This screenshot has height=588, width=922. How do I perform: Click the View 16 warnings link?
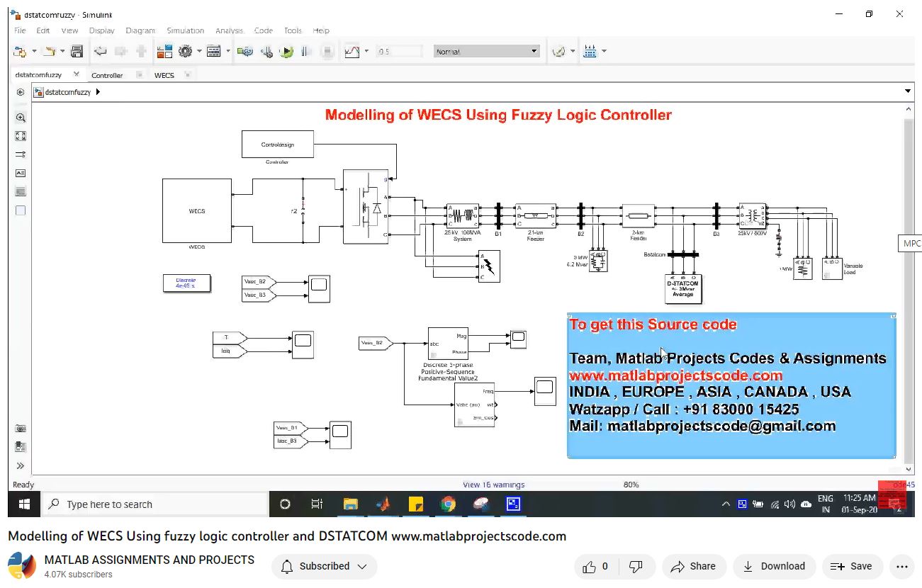click(493, 485)
